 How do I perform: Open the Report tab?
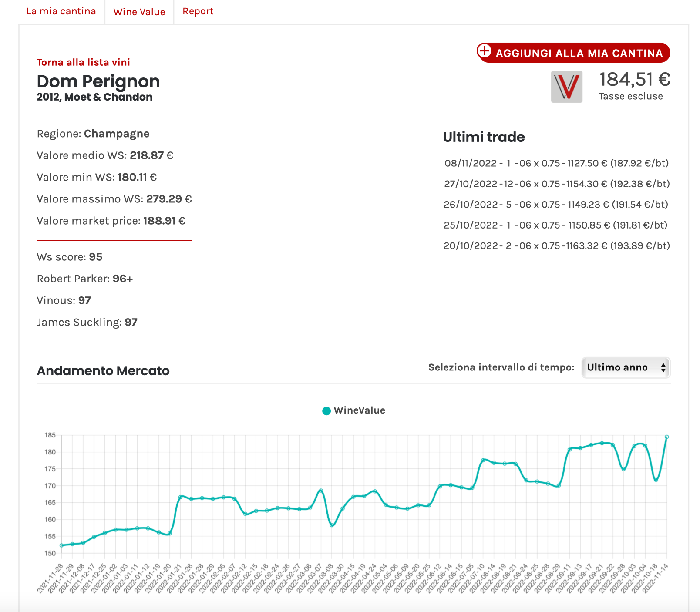pyautogui.click(x=198, y=11)
